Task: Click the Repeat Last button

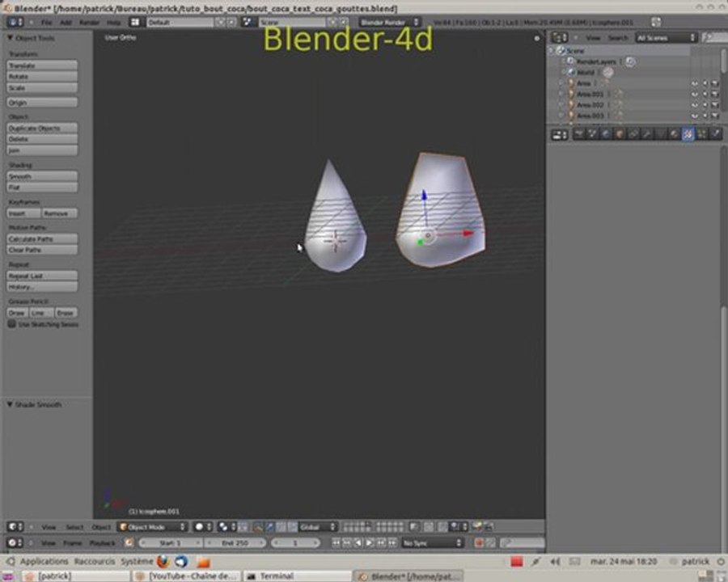Action: [42, 276]
